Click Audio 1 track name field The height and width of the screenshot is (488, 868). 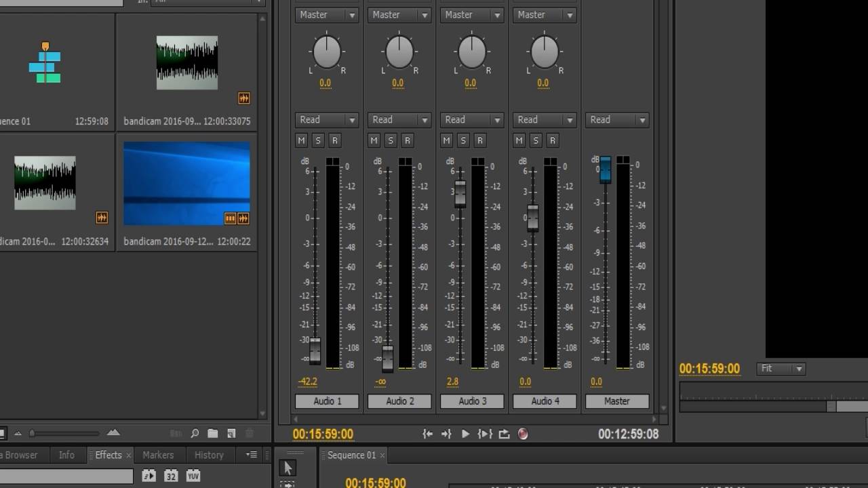coord(327,401)
